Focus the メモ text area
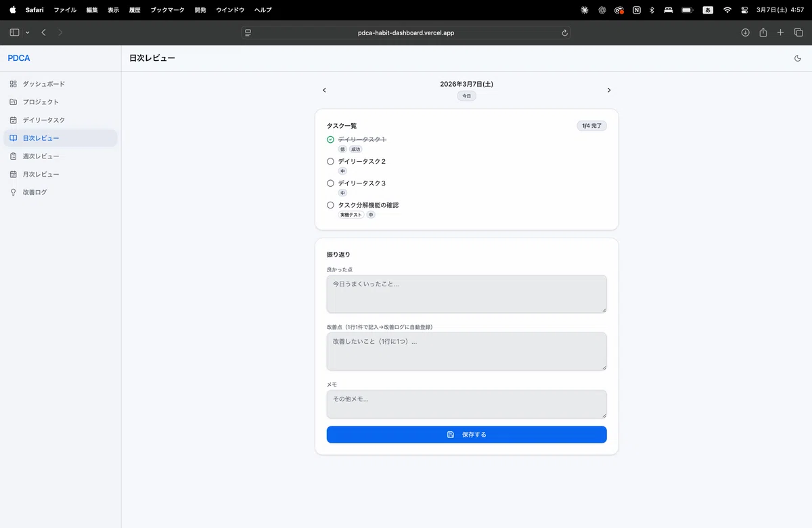 click(x=466, y=404)
